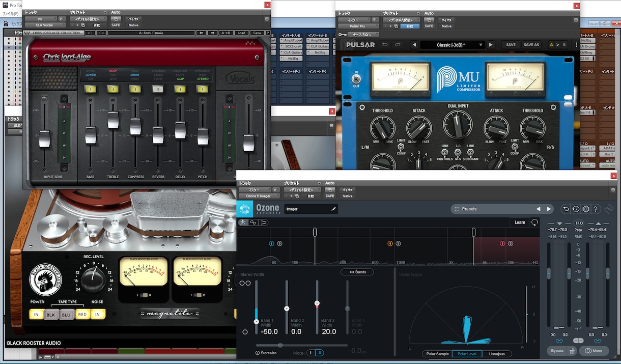
Task: Click Learn in Ozone Imager
Action: [x=520, y=222]
